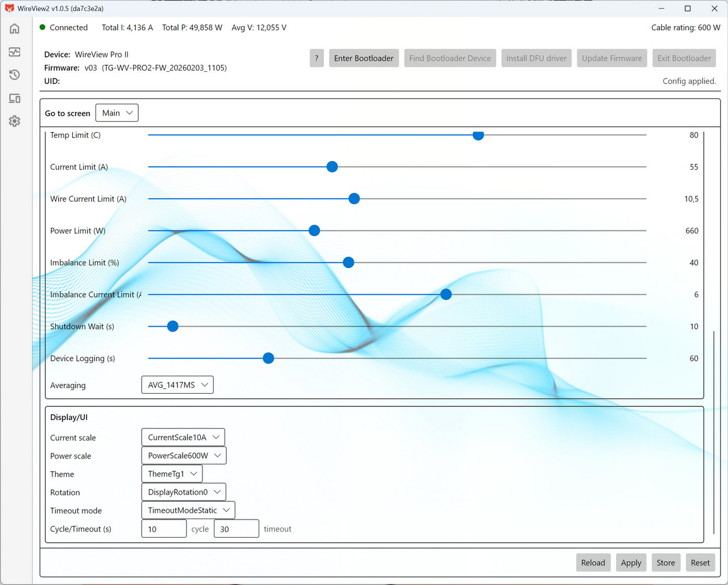Open the live monitoring graph icon
Screen dimensions: 728x585
[15, 52]
